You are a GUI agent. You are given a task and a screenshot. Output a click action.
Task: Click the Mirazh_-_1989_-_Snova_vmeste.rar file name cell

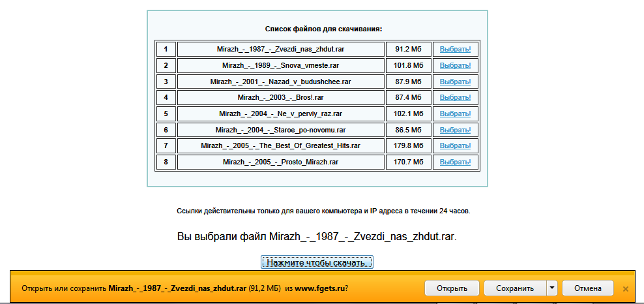tap(280, 65)
